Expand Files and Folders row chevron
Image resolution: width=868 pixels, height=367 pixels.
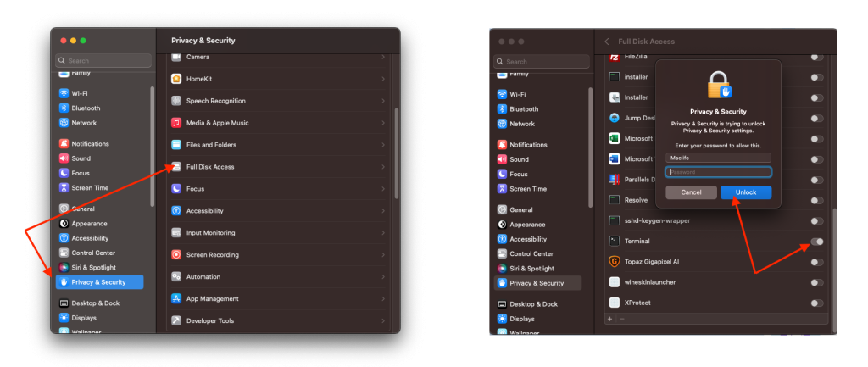coord(383,145)
